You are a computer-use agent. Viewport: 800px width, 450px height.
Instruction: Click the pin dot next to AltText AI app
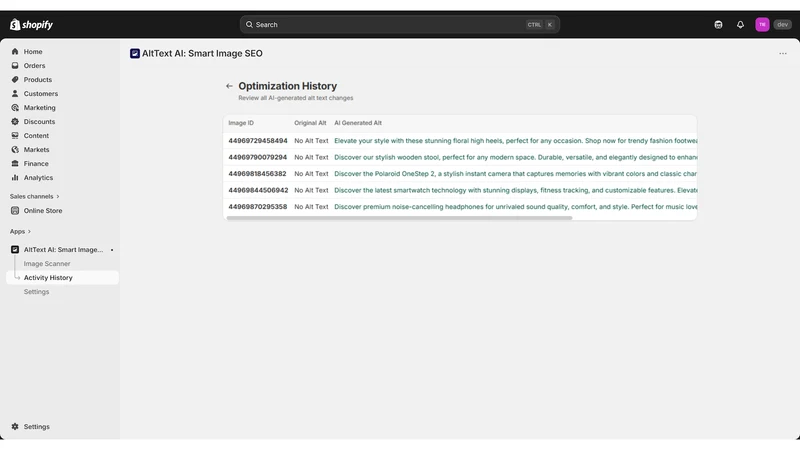(112, 250)
